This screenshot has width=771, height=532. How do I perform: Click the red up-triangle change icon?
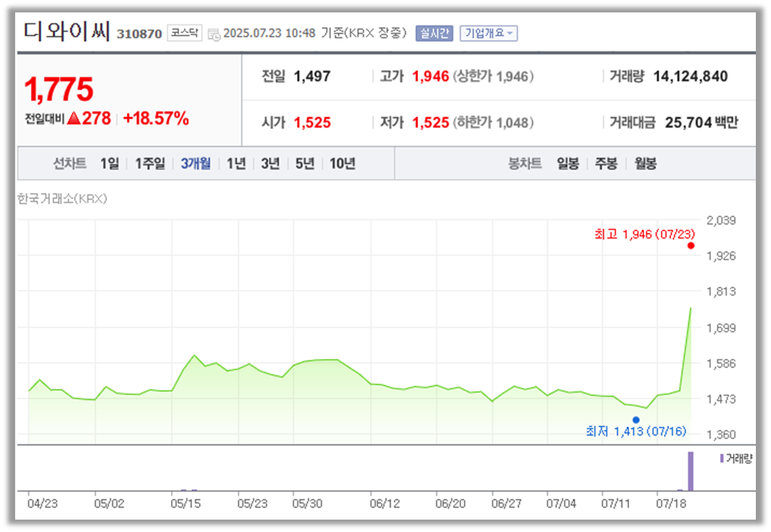click(74, 119)
